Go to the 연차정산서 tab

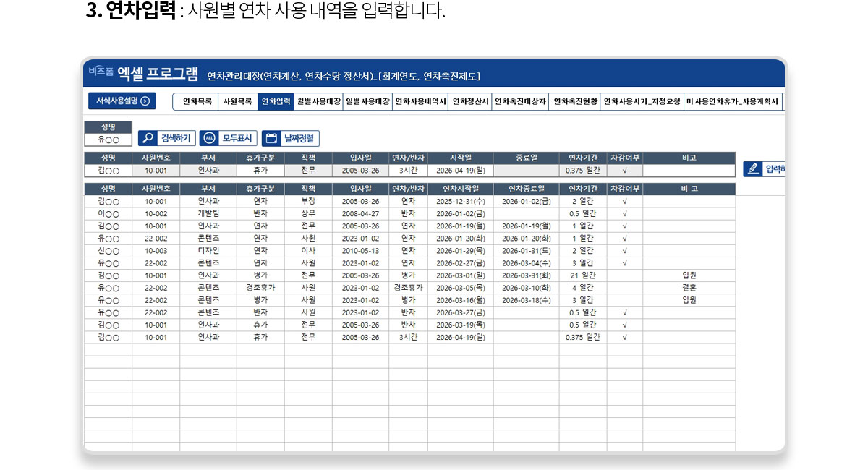pyautogui.click(x=470, y=102)
